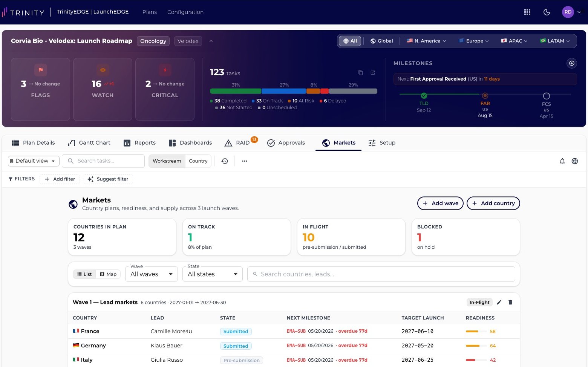Collapse the roadmap header chevron

211,41
